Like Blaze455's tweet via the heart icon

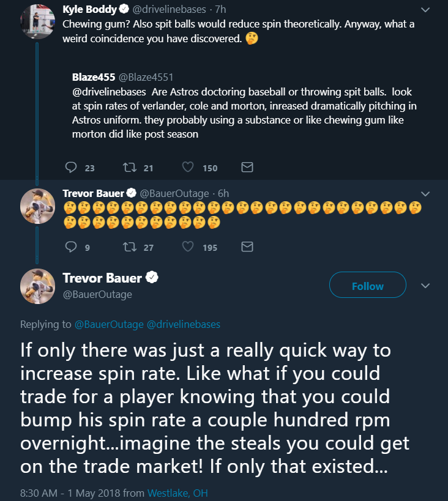tap(187, 166)
